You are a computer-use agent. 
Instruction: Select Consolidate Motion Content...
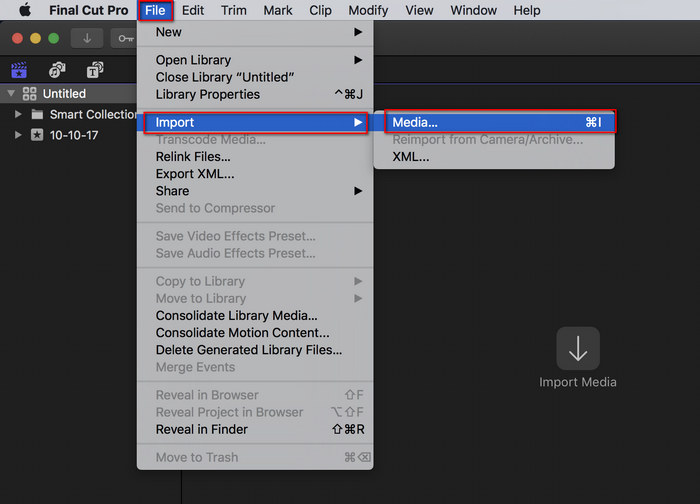pyautogui.click(x=255, y=333)
